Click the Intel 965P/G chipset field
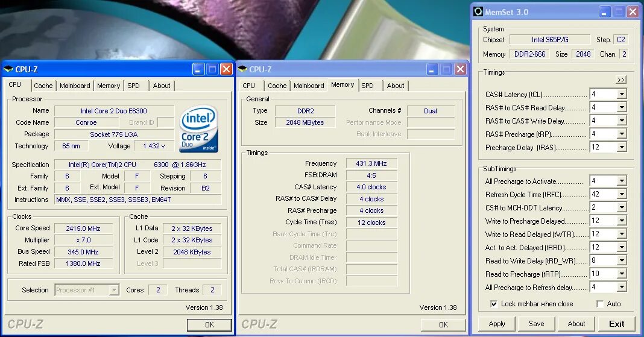Viewport: 644px width, 337px height. click(550, 40)
